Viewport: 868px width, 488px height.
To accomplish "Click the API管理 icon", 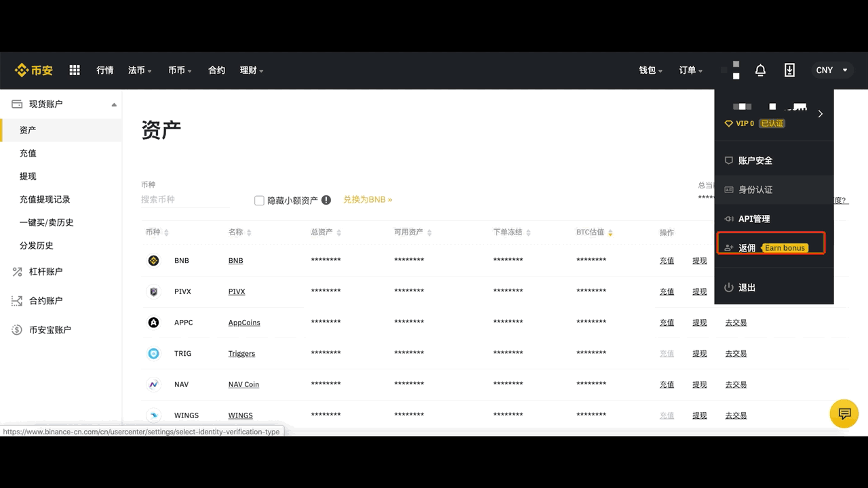I will point(729,219).
